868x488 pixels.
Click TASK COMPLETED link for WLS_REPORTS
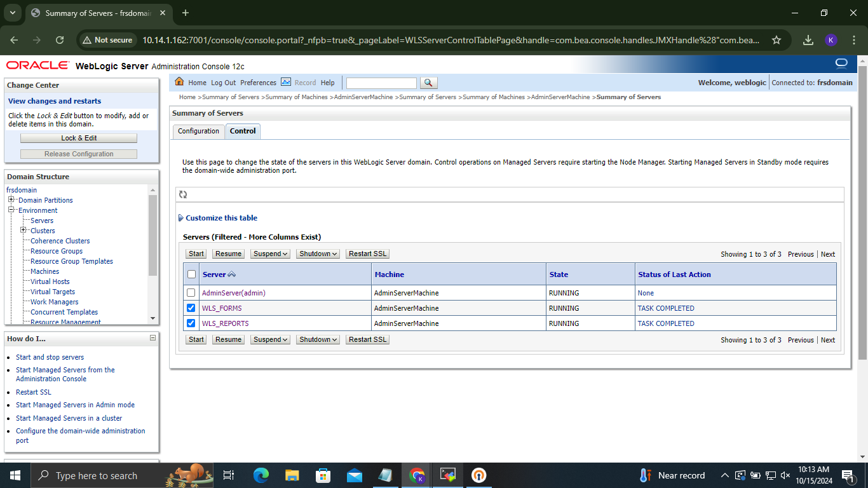coord(666,323)
